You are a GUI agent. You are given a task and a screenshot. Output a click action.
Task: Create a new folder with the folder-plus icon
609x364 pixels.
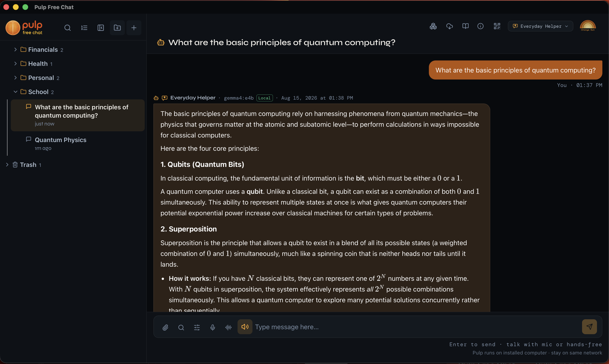point(117,28)
